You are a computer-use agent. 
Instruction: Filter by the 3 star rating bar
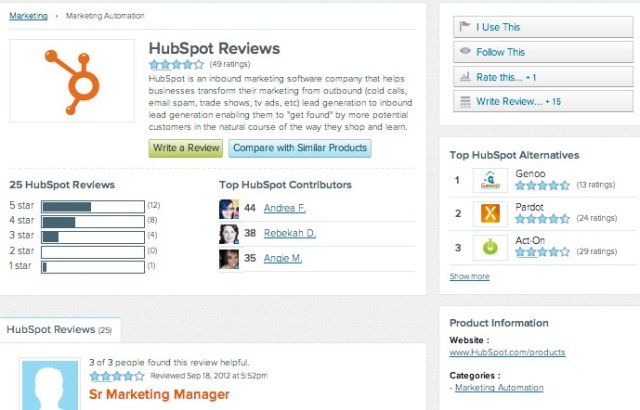tap(93, 237)
